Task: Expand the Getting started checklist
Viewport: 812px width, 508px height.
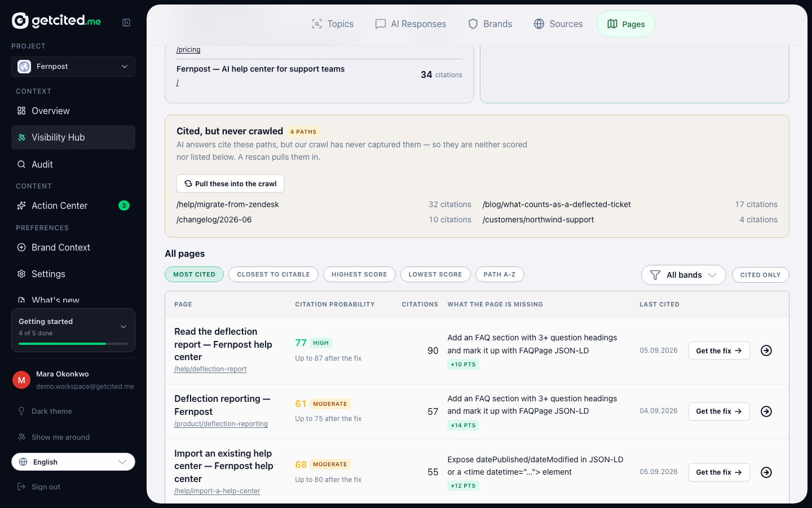Action: [123, 327]
